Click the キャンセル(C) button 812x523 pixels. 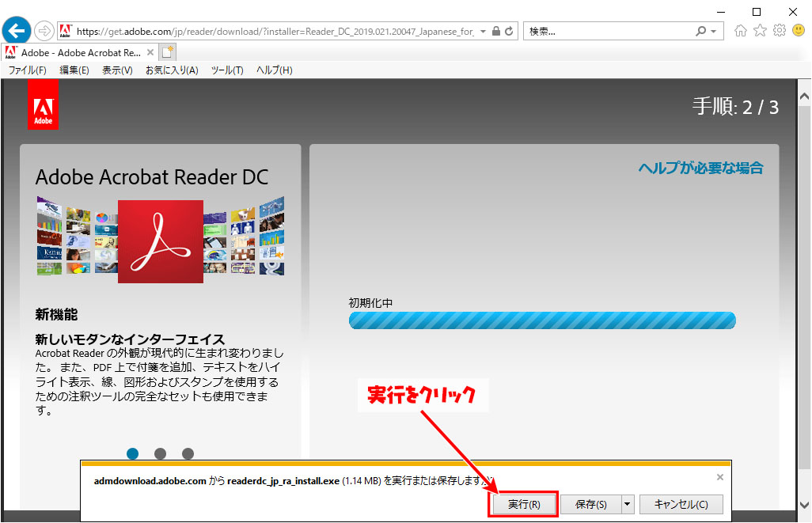[681, 504]
